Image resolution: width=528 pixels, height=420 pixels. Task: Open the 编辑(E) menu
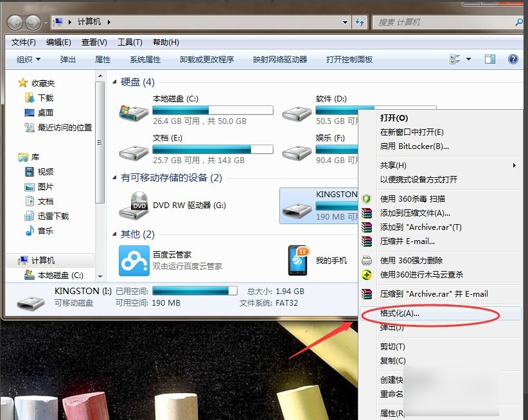coord(58,42)
